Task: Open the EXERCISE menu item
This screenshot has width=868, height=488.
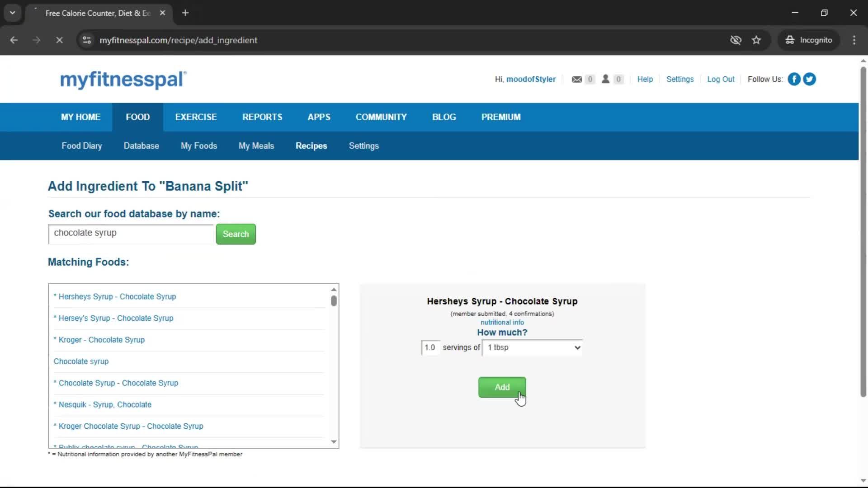Action: (x=196, y=117)
